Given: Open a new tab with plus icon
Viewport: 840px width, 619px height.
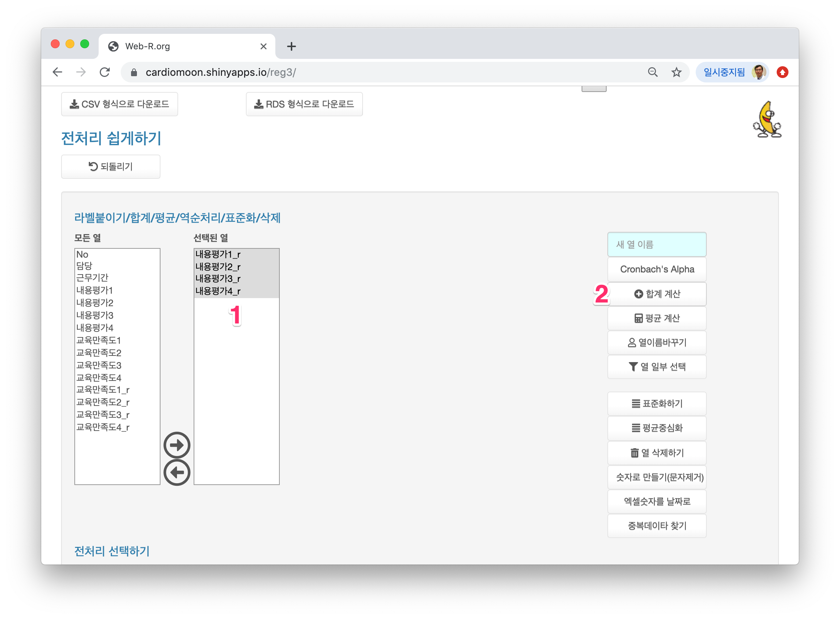Looking at the screenshot, I should tap(291, 46).
